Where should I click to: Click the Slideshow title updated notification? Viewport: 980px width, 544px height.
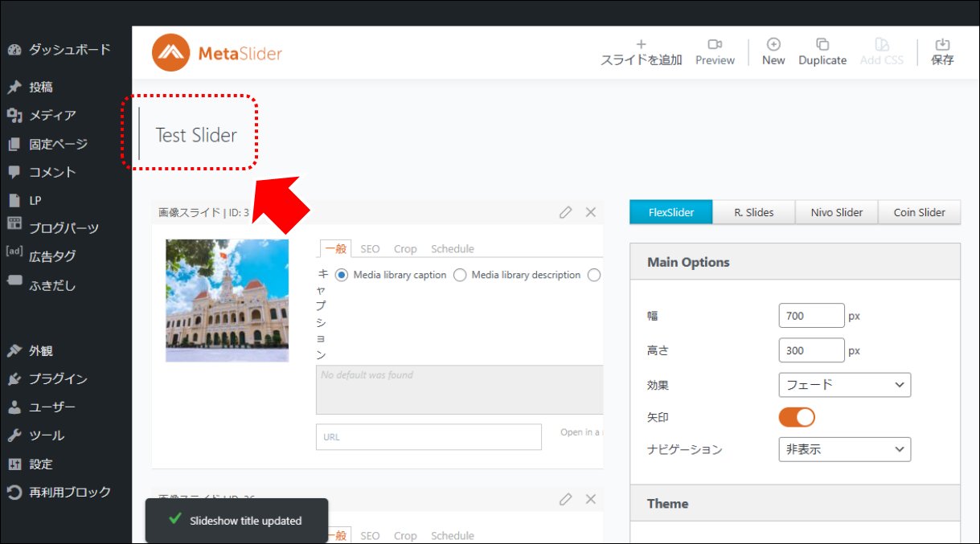[x=237, y=521]
